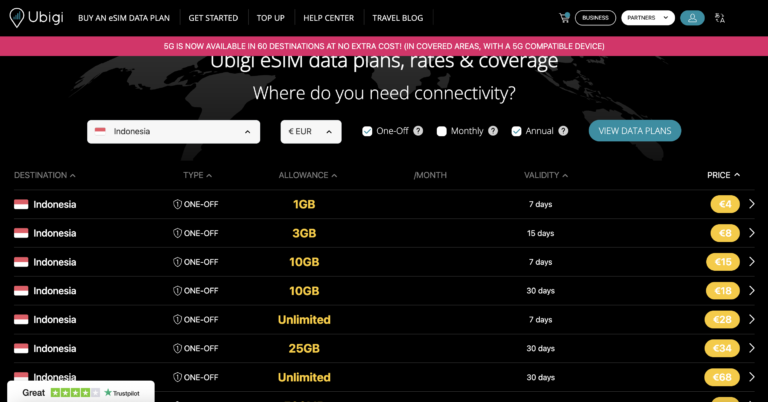Open the user account icon
The width and height of the screenshot is (768, 402).
(692, 18)
